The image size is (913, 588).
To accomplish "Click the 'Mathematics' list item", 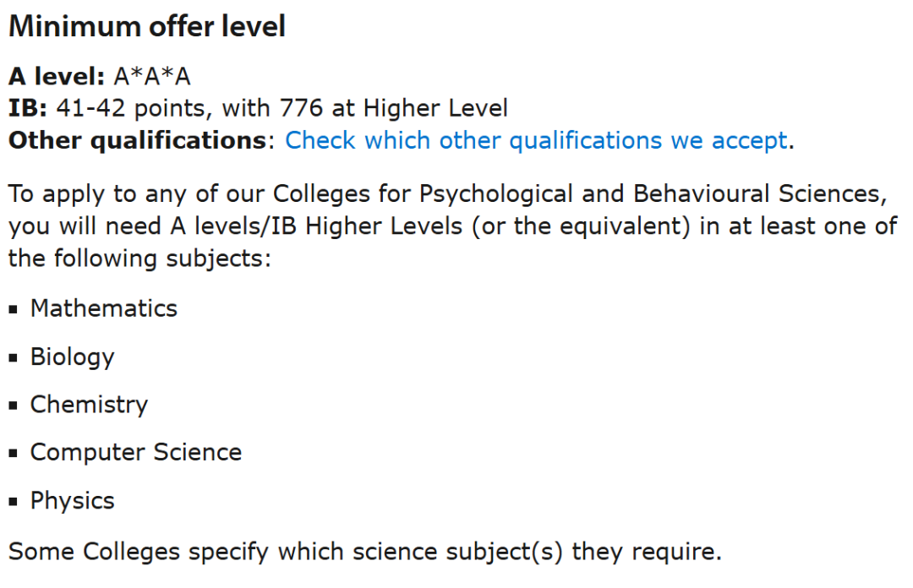I will (104, 308).
